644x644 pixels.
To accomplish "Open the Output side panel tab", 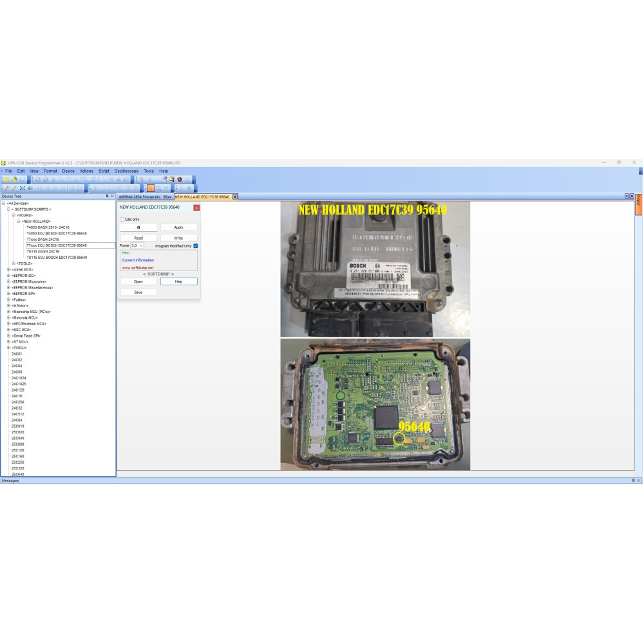I will point(639,204).
